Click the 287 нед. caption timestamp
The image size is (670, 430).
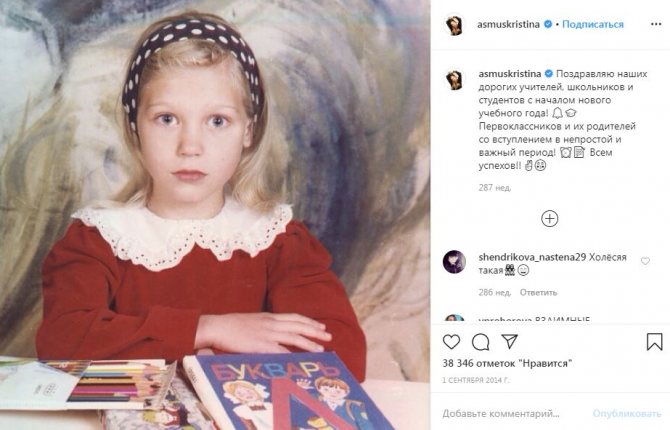[493, 187]
